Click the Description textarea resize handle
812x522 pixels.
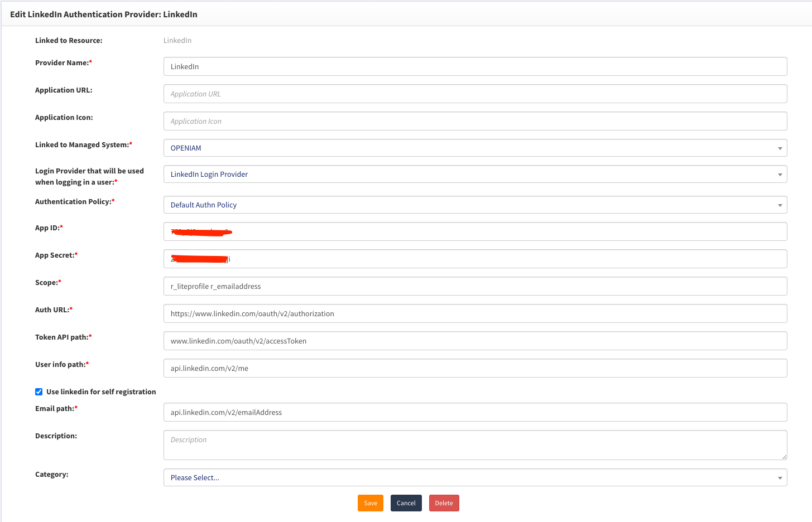tap(784, 457)
